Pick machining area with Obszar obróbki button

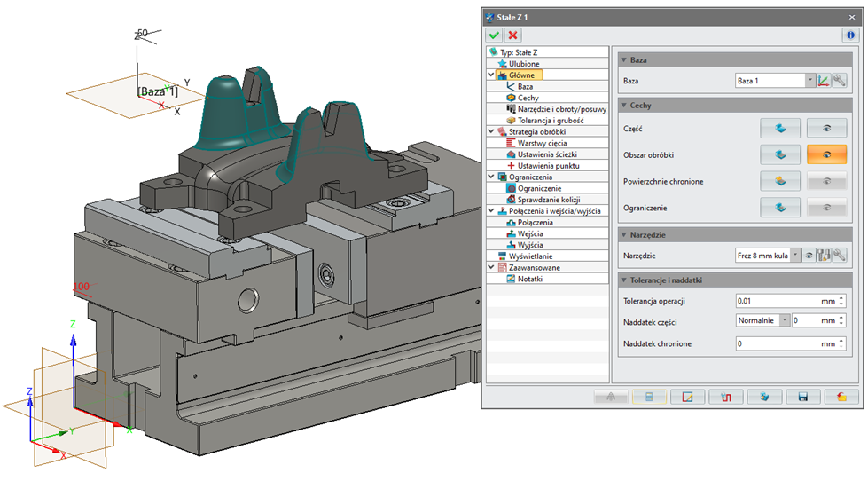(780, 154)
